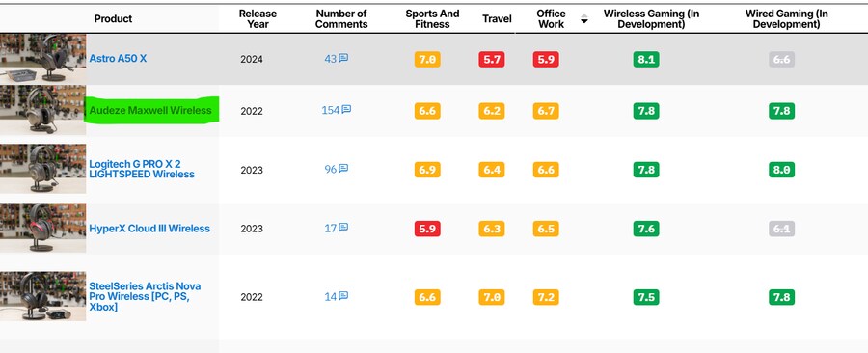Click the Office Work sort arrow icon
Screen dimensions: 868x353
[x=584, y=19]
